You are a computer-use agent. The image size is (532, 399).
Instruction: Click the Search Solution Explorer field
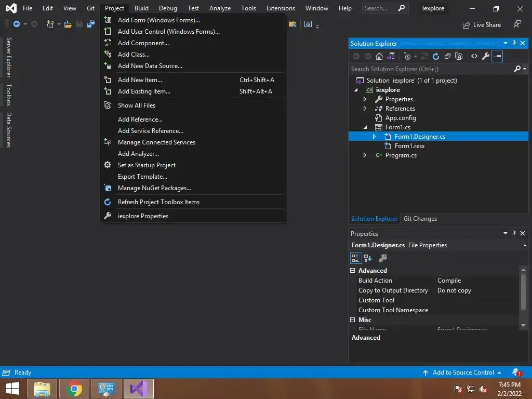432,69
